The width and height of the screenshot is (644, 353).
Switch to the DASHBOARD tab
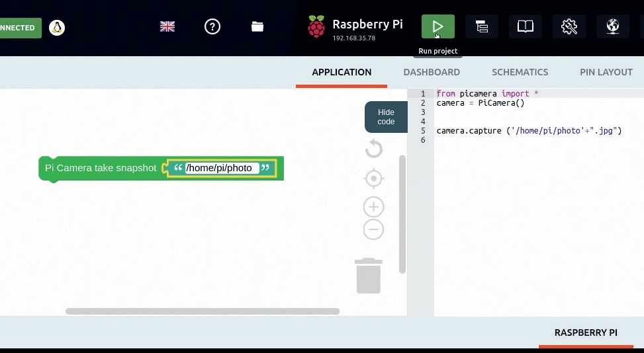(432, 72)
